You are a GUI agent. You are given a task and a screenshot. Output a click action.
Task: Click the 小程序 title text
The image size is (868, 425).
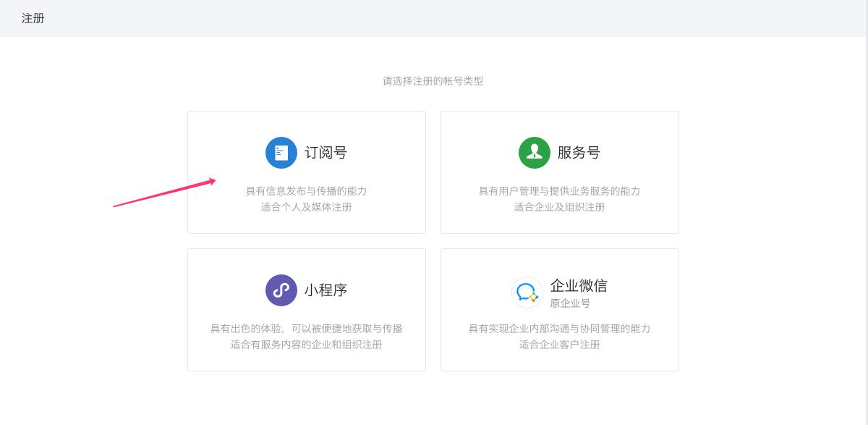(x=325, y=290)
